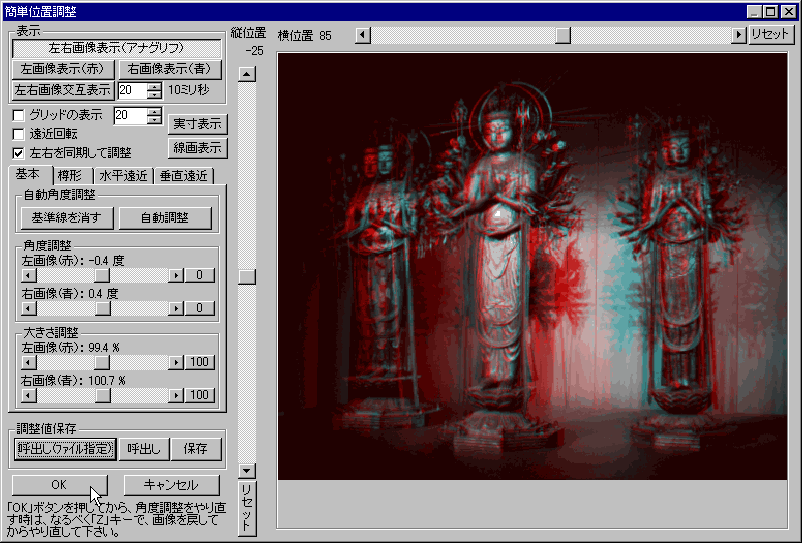Click 基準線を消す button

tap(67, 218)
